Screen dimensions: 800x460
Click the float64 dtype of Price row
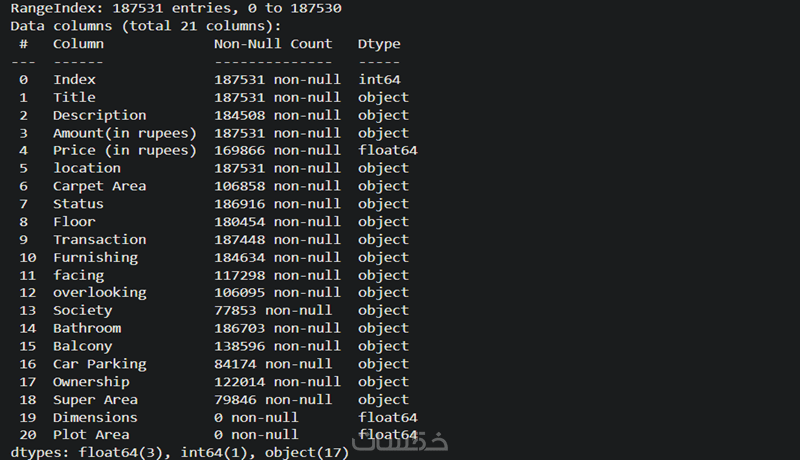tap(387, 150)
